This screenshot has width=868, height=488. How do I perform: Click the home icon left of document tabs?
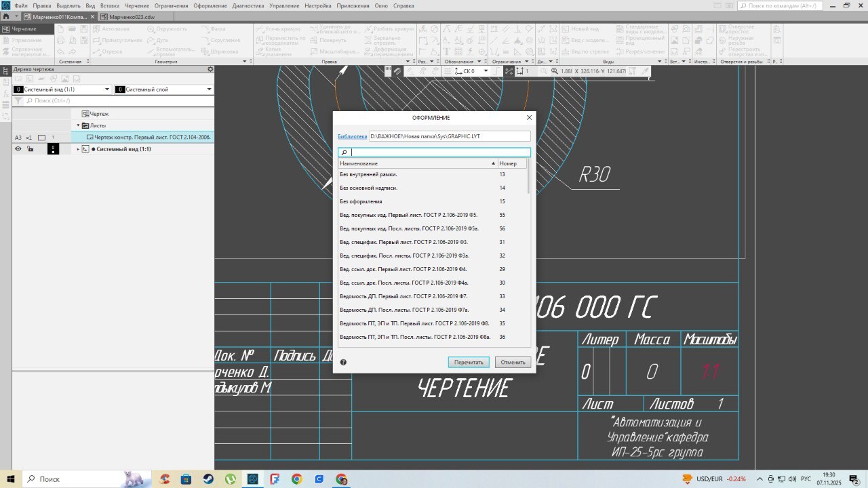(x=6, y=16)
